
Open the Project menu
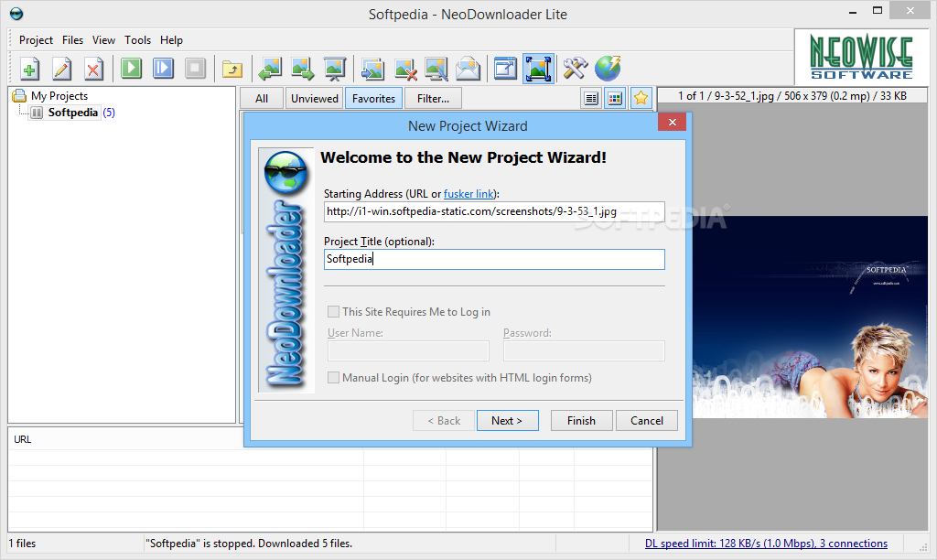point(36,40)
